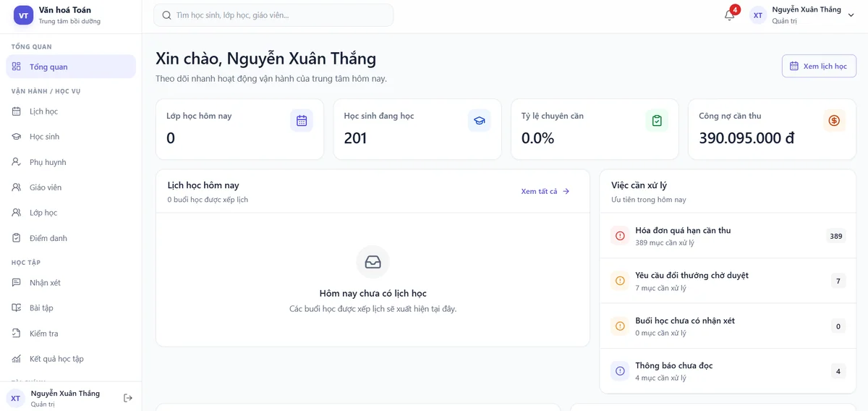Click the 0.0% attendance rate value
868x411 pixels.
537,137
